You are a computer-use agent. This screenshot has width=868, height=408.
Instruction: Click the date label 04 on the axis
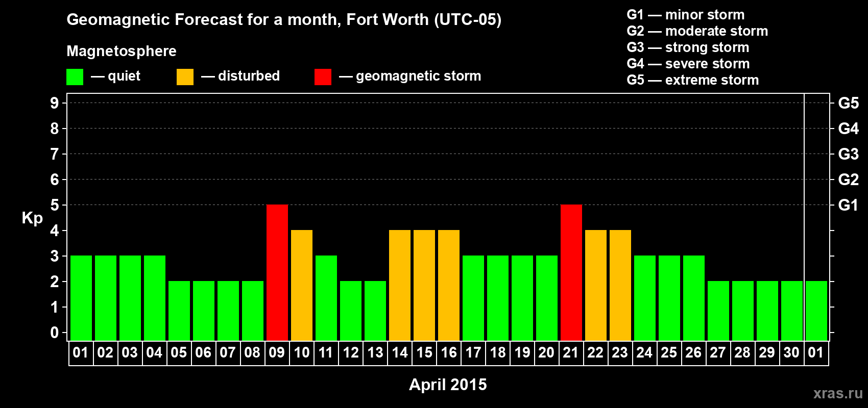(154, 353)
